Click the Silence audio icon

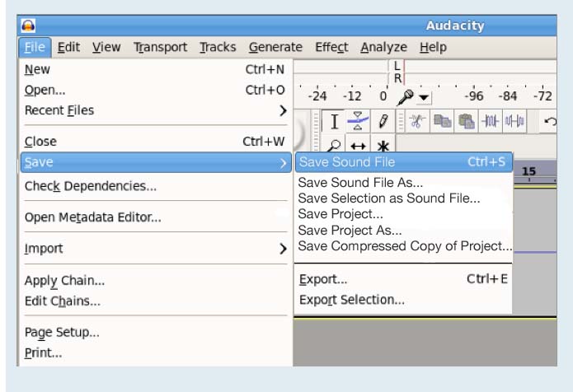click(x=514, y=121)
